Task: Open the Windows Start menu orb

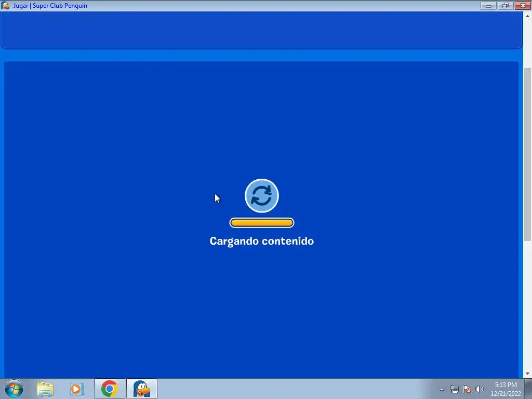Action: point(14,389)
